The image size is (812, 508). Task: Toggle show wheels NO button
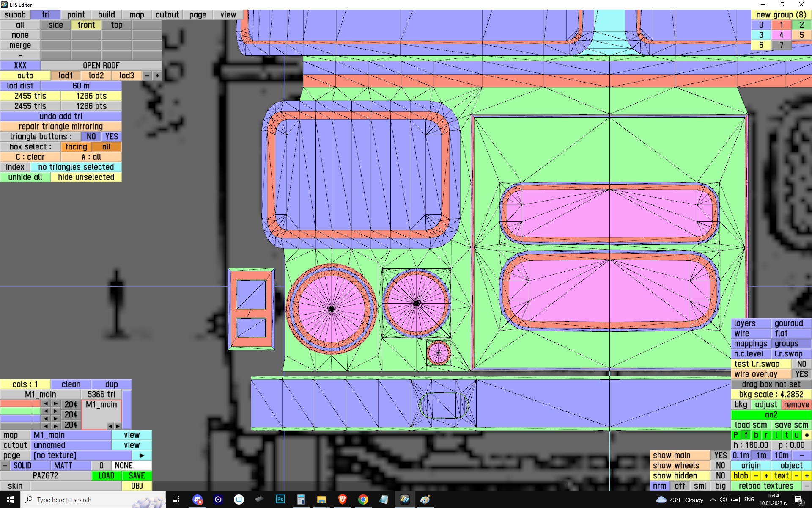[720, 466]
